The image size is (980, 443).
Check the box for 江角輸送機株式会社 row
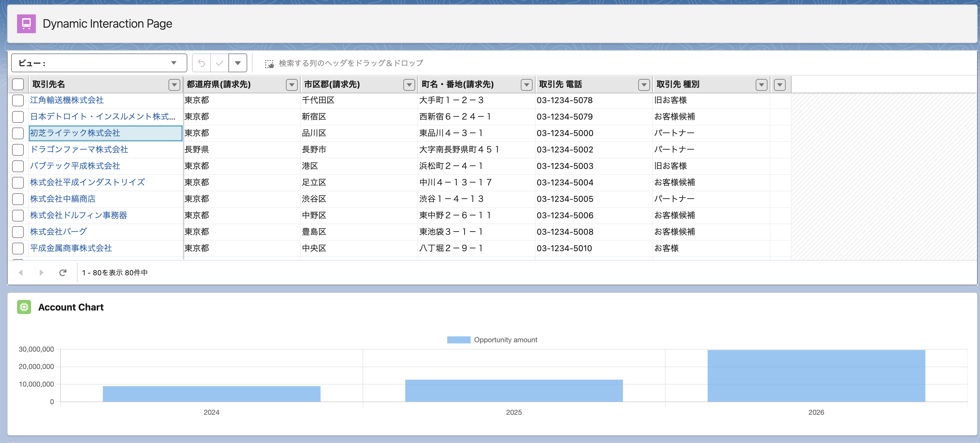click(18, 100)
